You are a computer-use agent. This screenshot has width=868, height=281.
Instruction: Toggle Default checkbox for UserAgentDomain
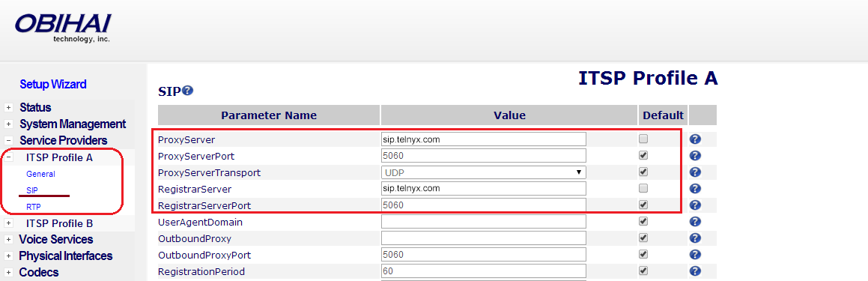pos(643,222)
